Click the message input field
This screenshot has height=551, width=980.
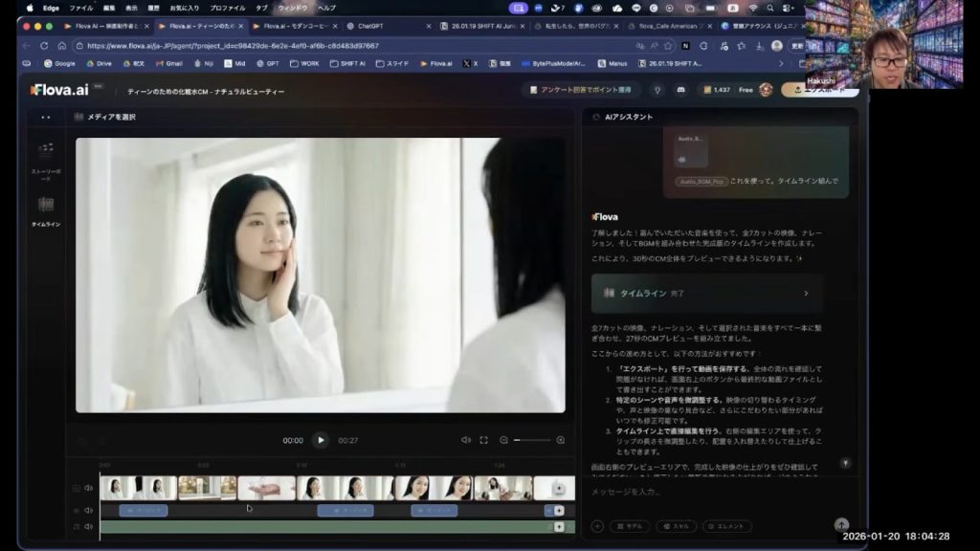tap(708, 492)
